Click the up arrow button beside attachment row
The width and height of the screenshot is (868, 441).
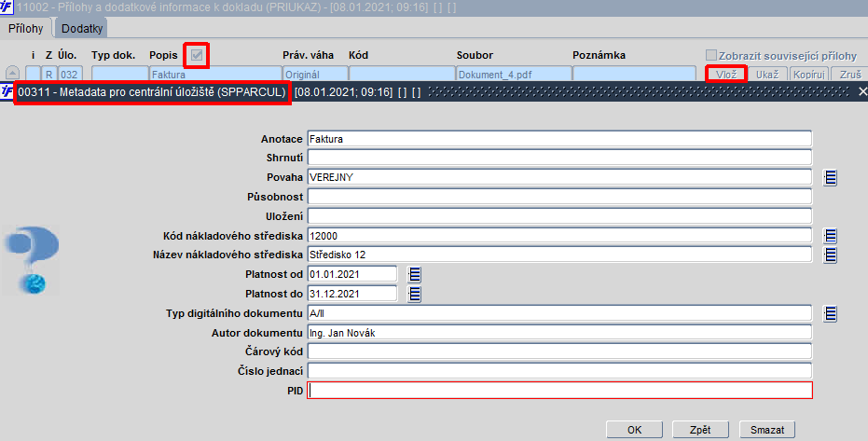point(12,73)
